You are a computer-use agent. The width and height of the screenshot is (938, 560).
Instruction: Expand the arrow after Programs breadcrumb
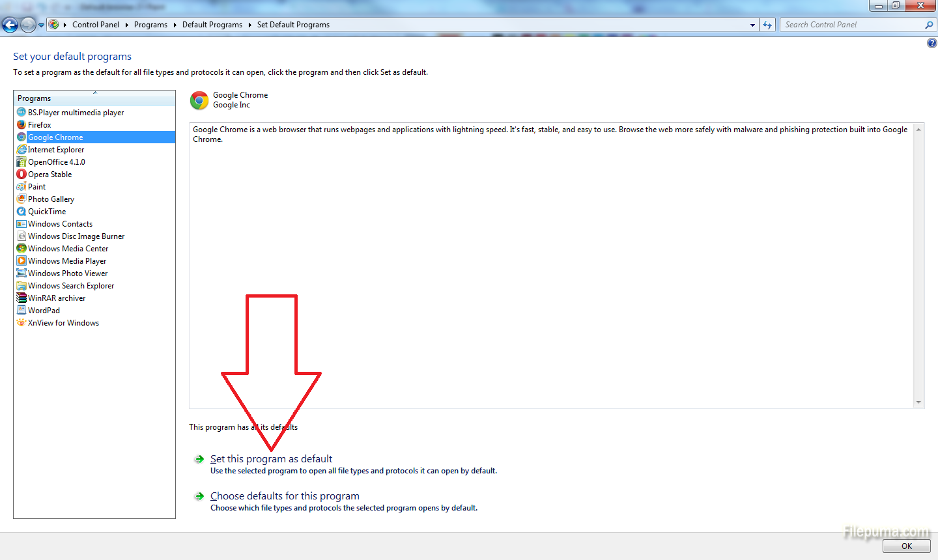[175, 25]
